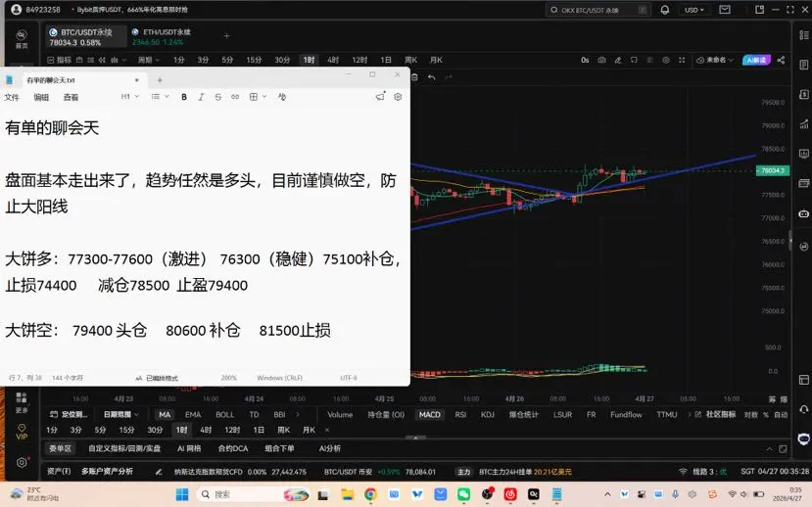The width and height of the screenshot is (812, 507).
Task: Click 社区指标 community indicators
Action: click(x=721, y=414)
